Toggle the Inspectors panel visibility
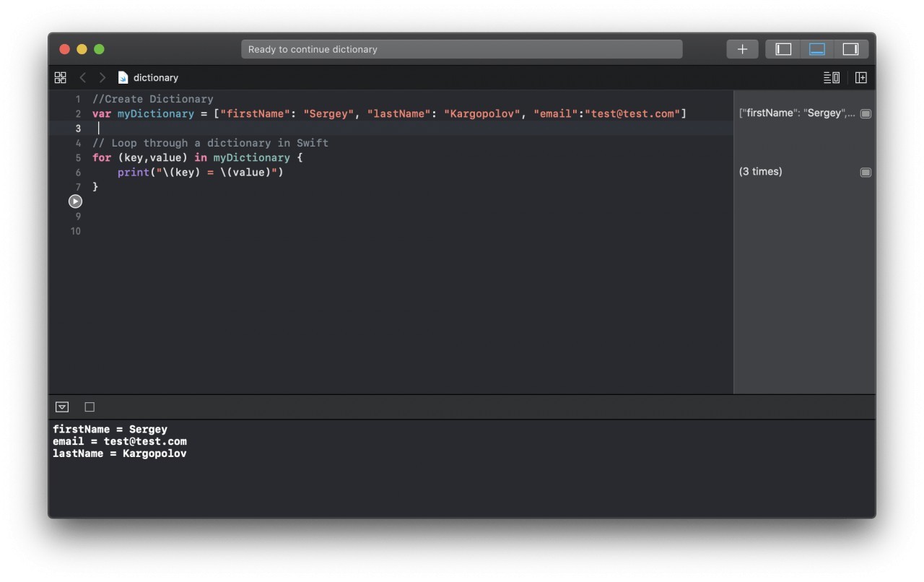The height and width of the screenshot is (582, 924). point(850,49)
